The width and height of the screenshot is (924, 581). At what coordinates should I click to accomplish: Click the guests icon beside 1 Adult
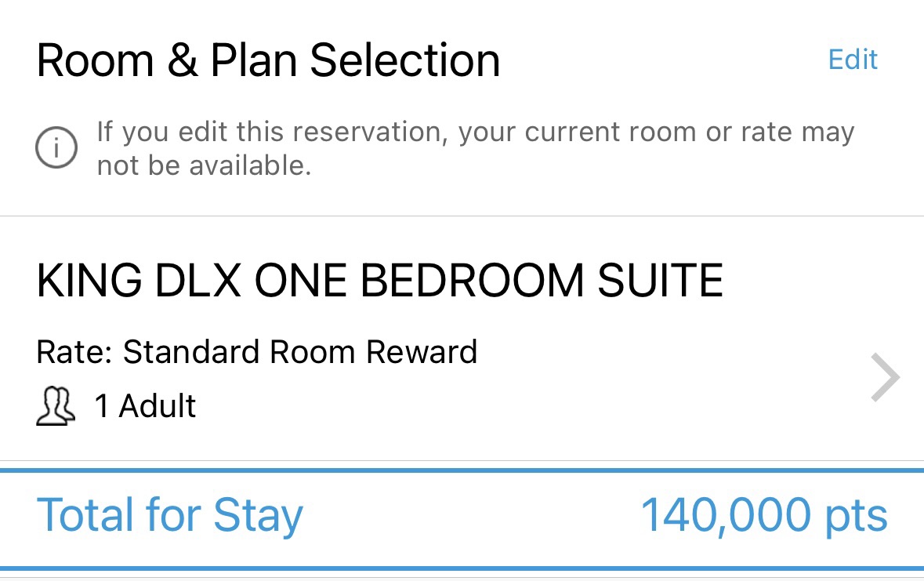[x=56, y=407]
